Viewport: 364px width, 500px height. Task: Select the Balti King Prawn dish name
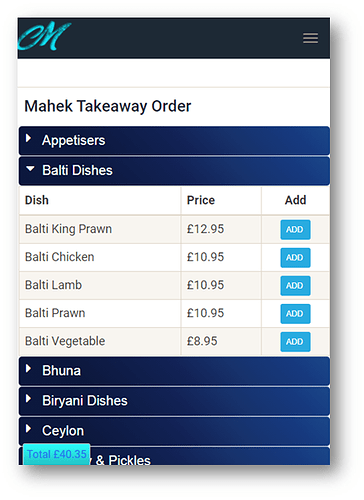pyautogui.click(x=68, y=229)
